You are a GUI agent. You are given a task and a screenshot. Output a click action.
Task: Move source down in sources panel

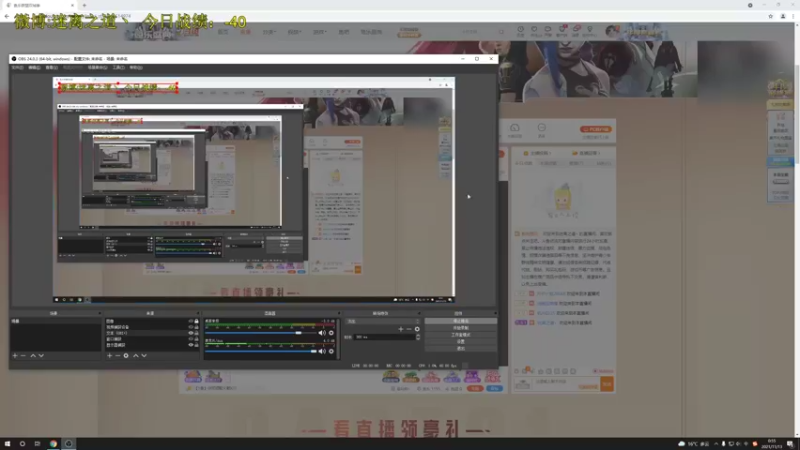144,356
